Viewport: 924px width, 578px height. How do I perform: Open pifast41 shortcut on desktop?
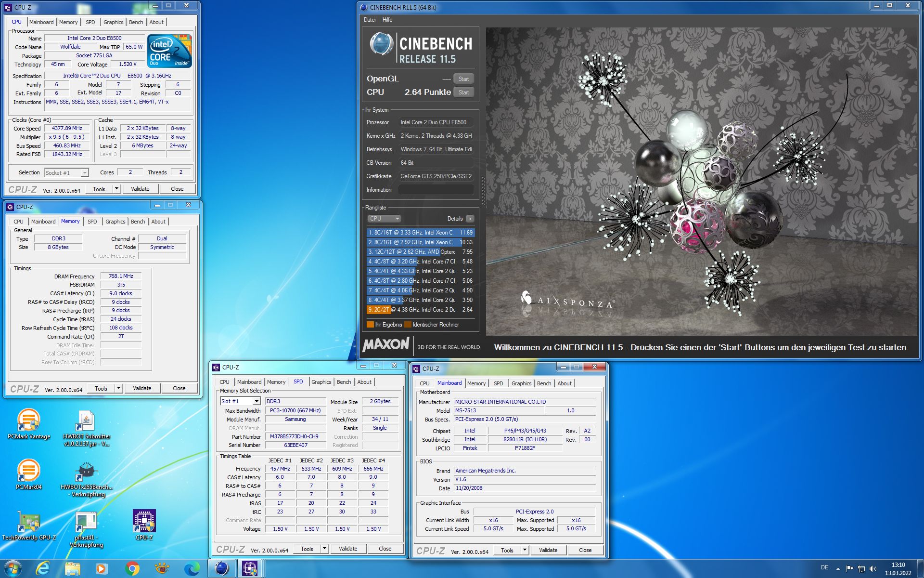pyautogui.click(x=87, y=529)
